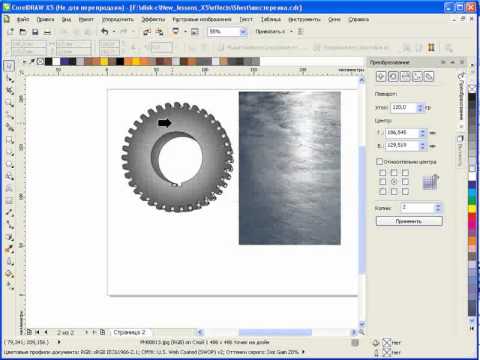Viewport: 480px width, 360px height.
Task: Open the Упорядочить menu
Action: point(118,20)
